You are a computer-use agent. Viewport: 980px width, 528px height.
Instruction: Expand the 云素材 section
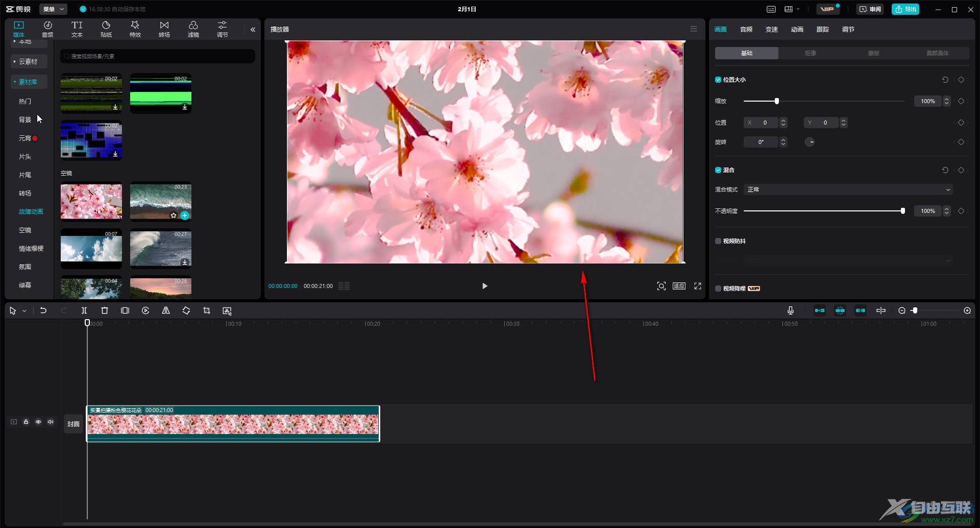point(29,61)
